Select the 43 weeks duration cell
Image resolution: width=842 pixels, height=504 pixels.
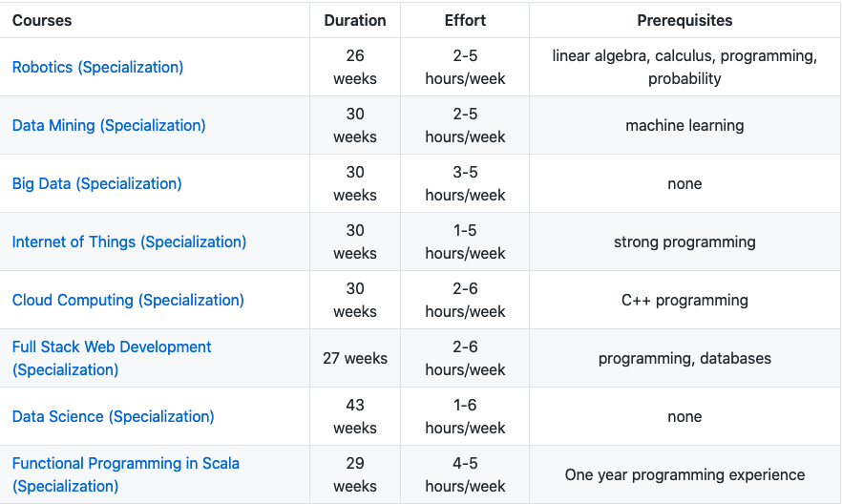click(355, 416)
